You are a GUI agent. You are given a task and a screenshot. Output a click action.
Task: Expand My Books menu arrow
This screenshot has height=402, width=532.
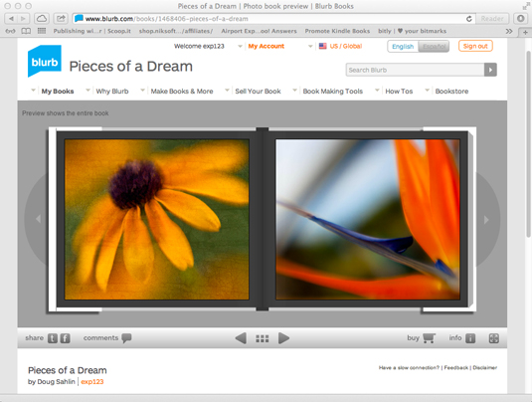[33, 91]
